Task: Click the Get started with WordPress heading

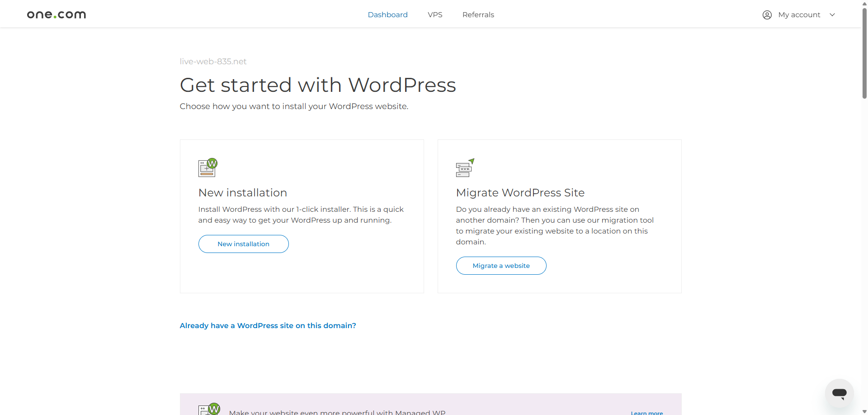Action: point(318,85)
